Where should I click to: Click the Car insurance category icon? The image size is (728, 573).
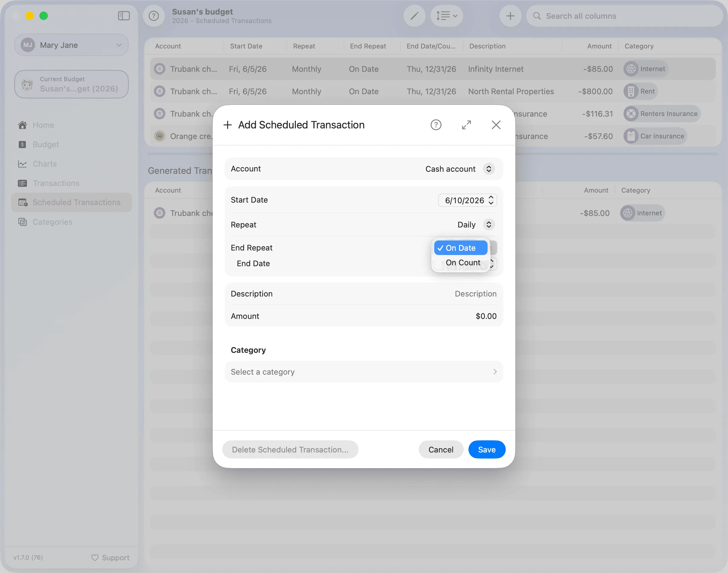tap(631, 136)
